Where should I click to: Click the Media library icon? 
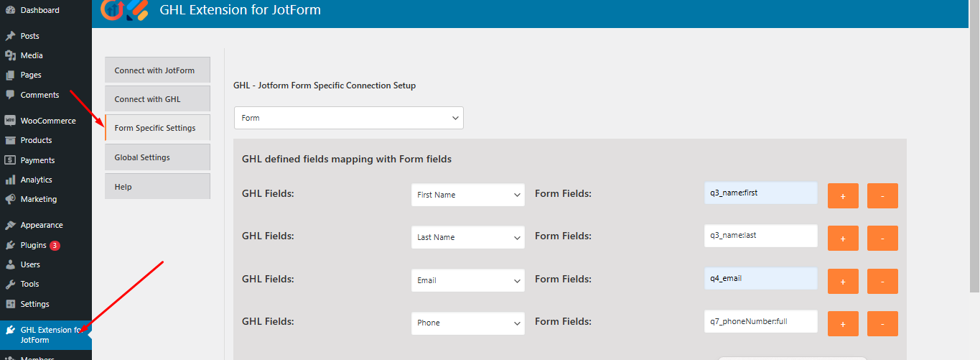coord(10,55)
